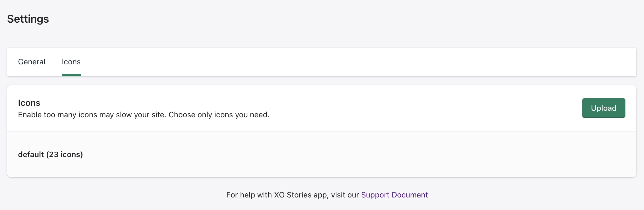Switch to the General tab

point(32,62)
